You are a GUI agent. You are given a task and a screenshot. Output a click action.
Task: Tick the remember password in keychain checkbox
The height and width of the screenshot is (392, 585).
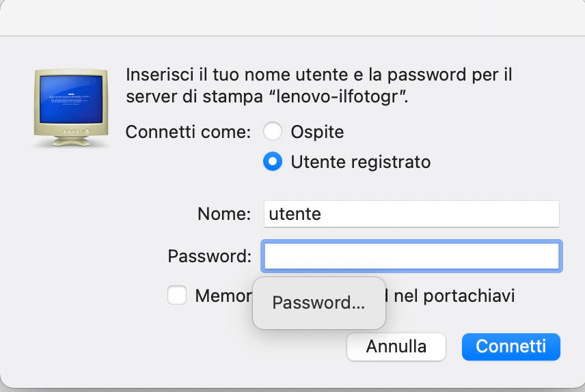click(177, 296)
